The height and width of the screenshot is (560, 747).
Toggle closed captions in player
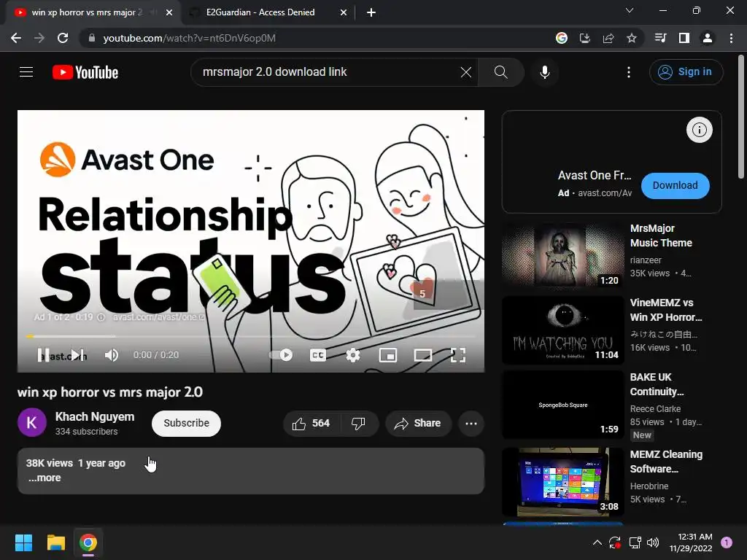[318, 355]
